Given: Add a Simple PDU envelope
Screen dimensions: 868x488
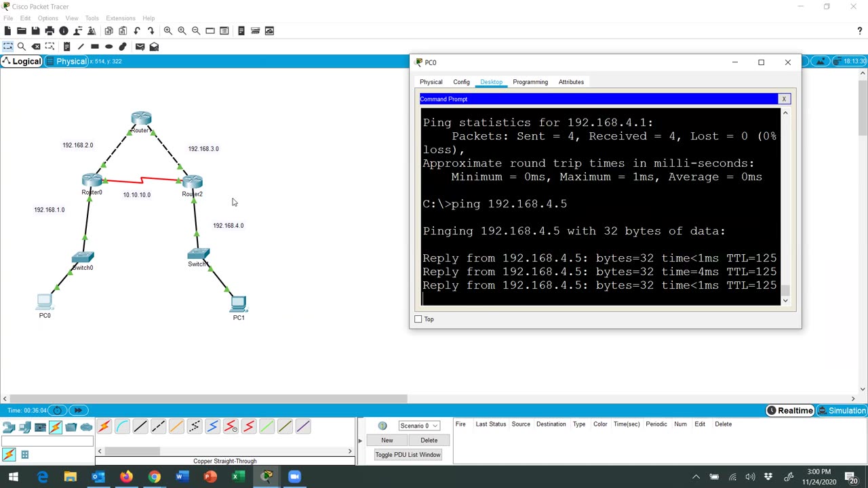Looking at the screenshot, I should tap(140, 47).
